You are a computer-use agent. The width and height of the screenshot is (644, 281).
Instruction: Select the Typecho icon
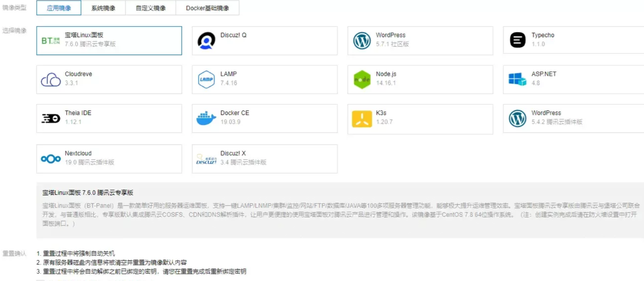pyautogui.click(x=518, y=40)
